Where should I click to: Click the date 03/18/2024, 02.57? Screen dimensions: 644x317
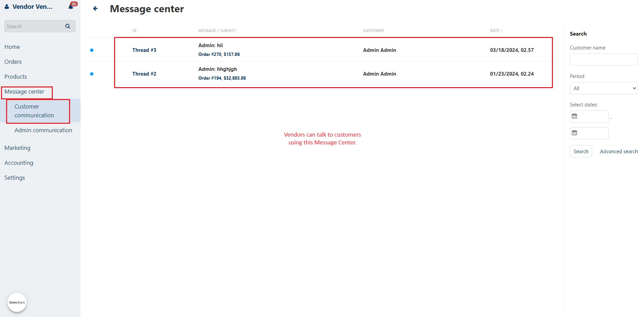point(512,50)
